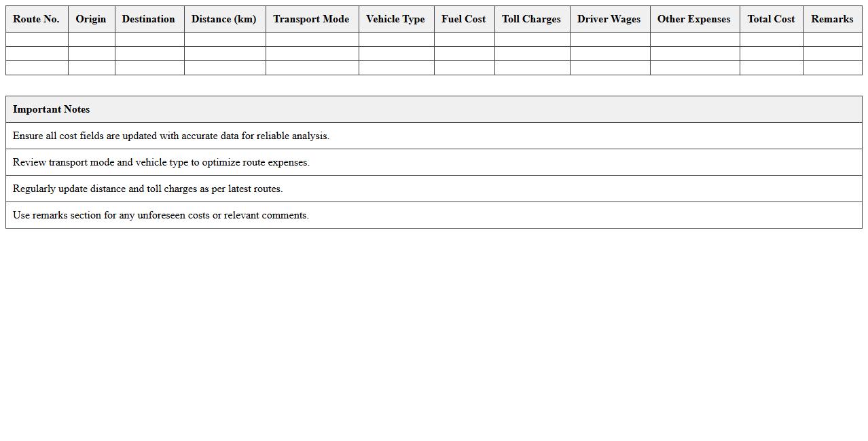This screenshot has width=868, height=441.
Task: Select the Route No. column header
Action: pos(36,19)
